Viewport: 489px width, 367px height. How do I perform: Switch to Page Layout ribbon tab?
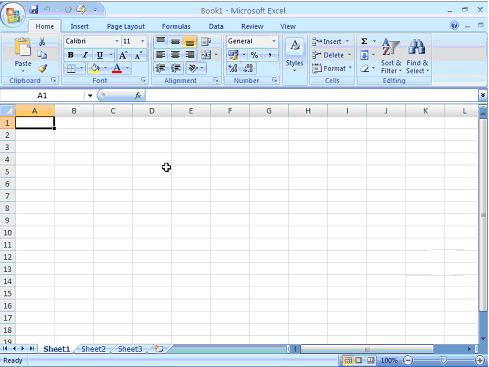126,26
